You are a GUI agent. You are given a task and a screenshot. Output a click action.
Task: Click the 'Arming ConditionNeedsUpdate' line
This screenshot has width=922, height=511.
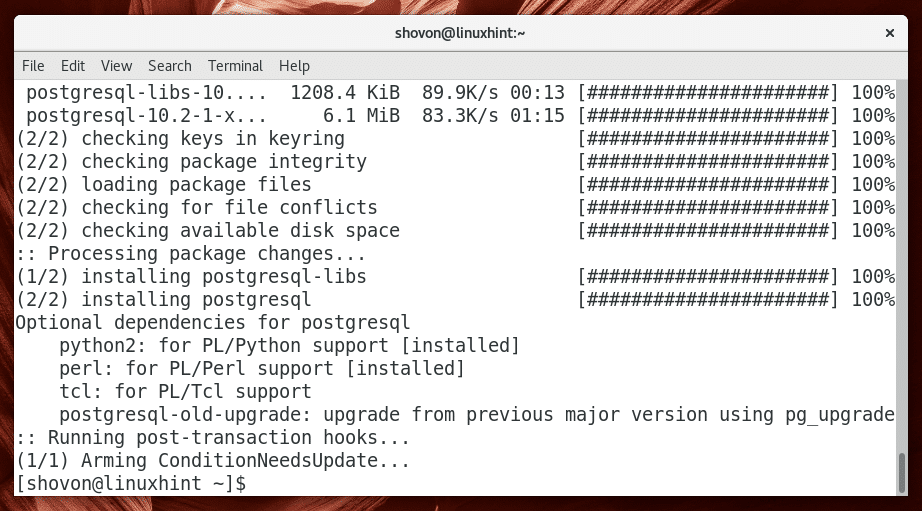(212, 461)
